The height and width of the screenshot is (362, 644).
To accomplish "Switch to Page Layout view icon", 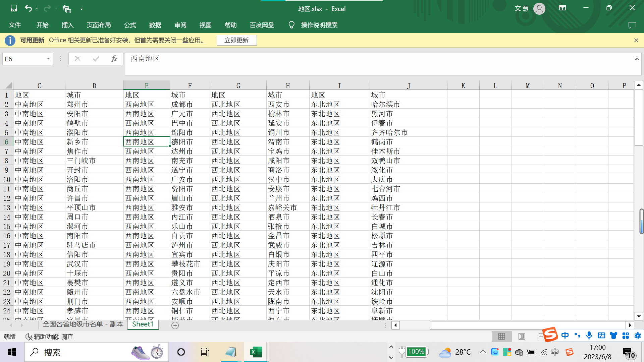I will pyautogui.click(x=522, y=336).
